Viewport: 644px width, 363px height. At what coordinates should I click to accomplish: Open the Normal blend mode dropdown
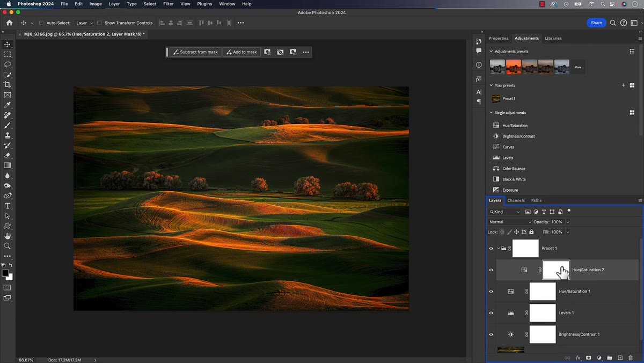pyautogui.click(x=510, y=222)
